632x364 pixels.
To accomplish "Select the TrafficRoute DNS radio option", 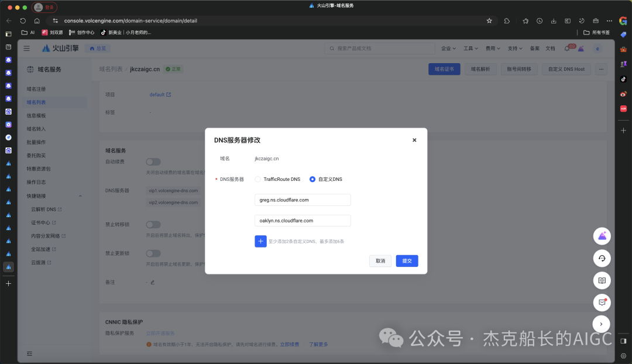I will (x=257, y=180).
